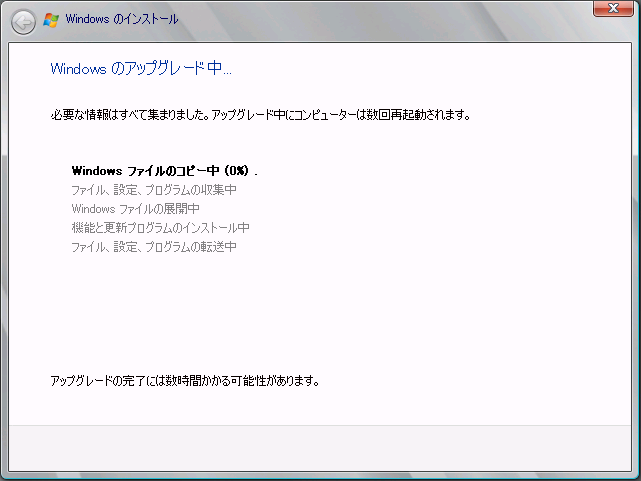
Task: Click the '必要な情報はすべて集まりました' sentence
Action: (130, 115)
